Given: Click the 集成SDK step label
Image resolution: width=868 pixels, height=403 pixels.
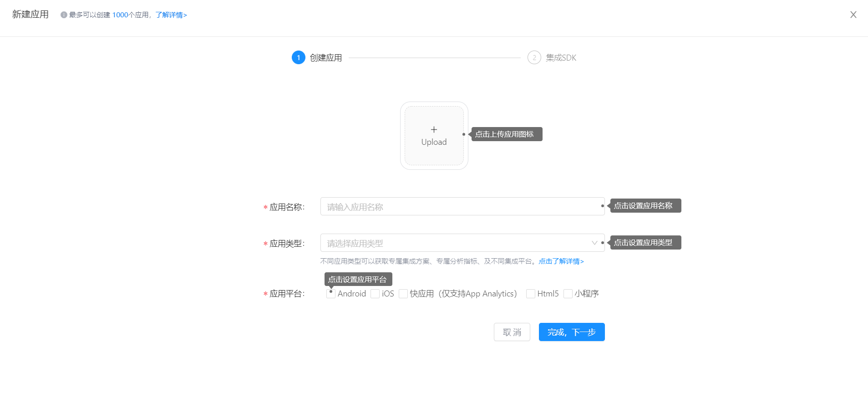Looking at the screenshot, I should tap(561, 58).
